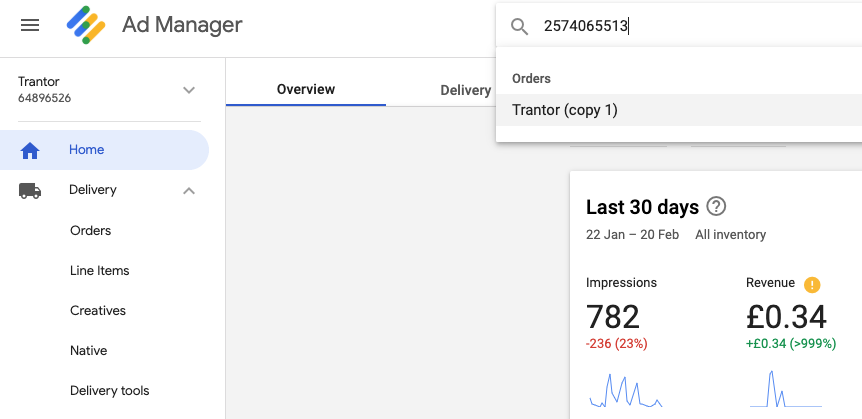This screenshot has width=862, height=419.
Task: Open Orders in the sidebar
Action: click(91, 230)
